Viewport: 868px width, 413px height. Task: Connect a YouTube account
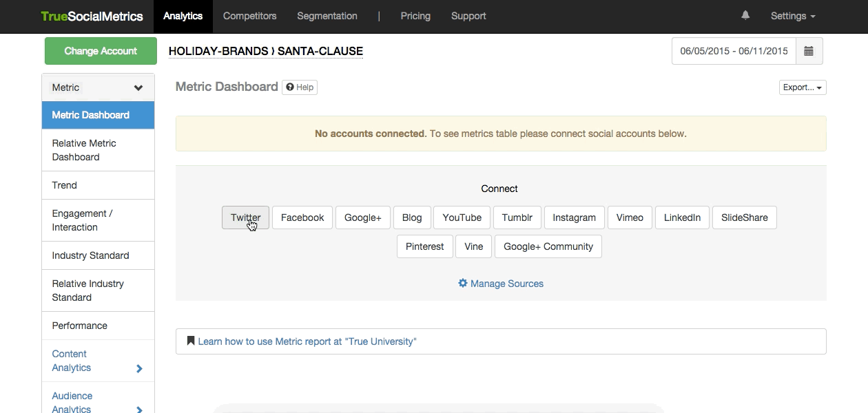[462, 218]
